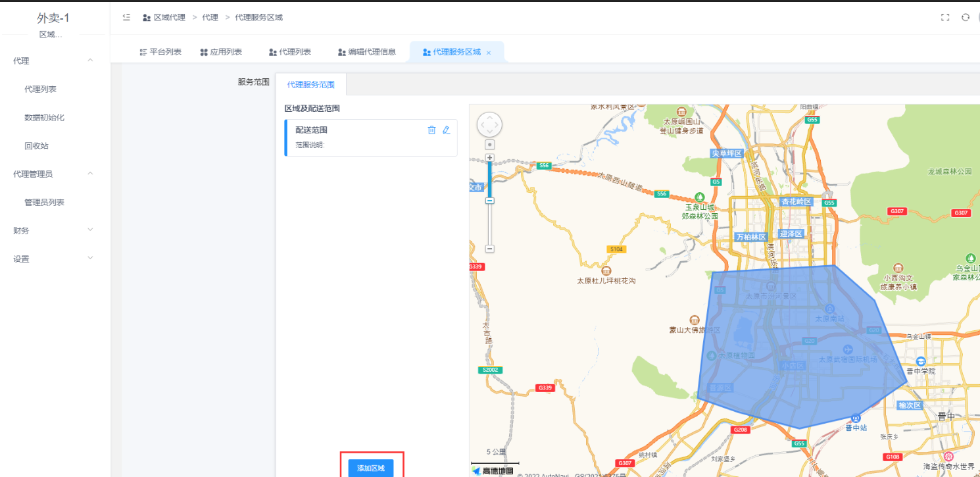Screen dimensions: 980x477
Task: Zoom out with the bottom minus button
Action: click(x=489, y=249)
